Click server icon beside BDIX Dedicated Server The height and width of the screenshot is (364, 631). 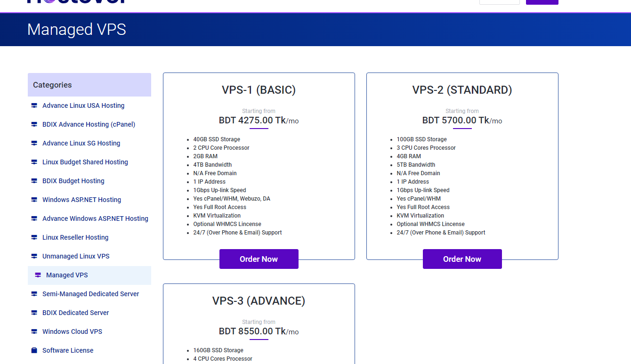click(34, 313)
